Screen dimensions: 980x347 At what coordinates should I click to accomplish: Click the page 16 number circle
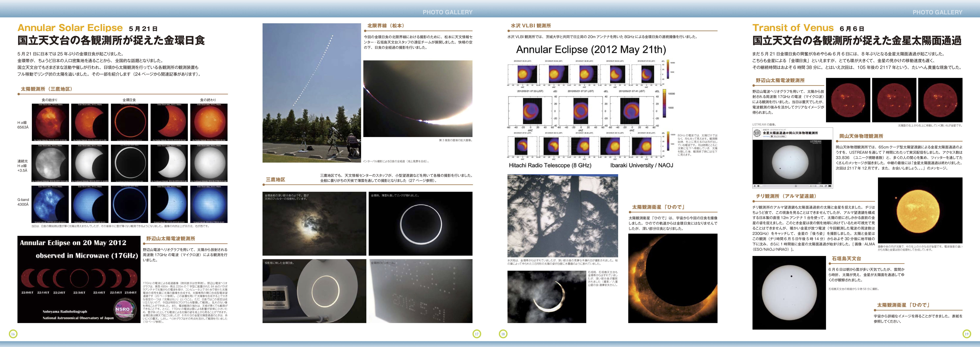point(13,334)
